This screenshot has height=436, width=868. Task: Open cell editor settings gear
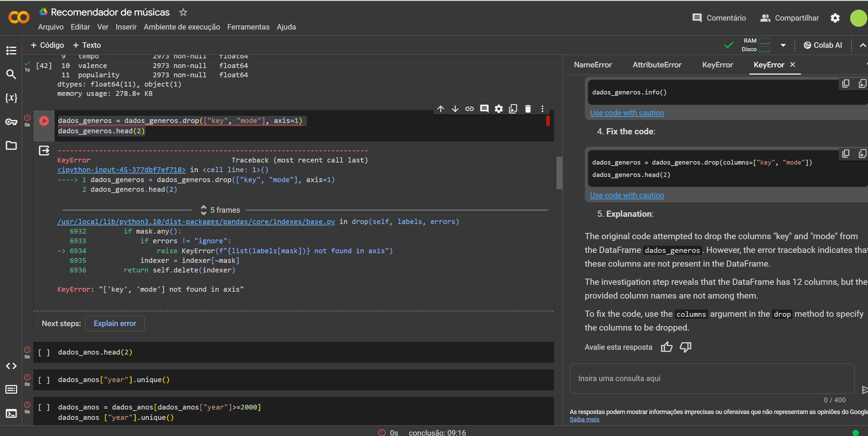point(499,109)
